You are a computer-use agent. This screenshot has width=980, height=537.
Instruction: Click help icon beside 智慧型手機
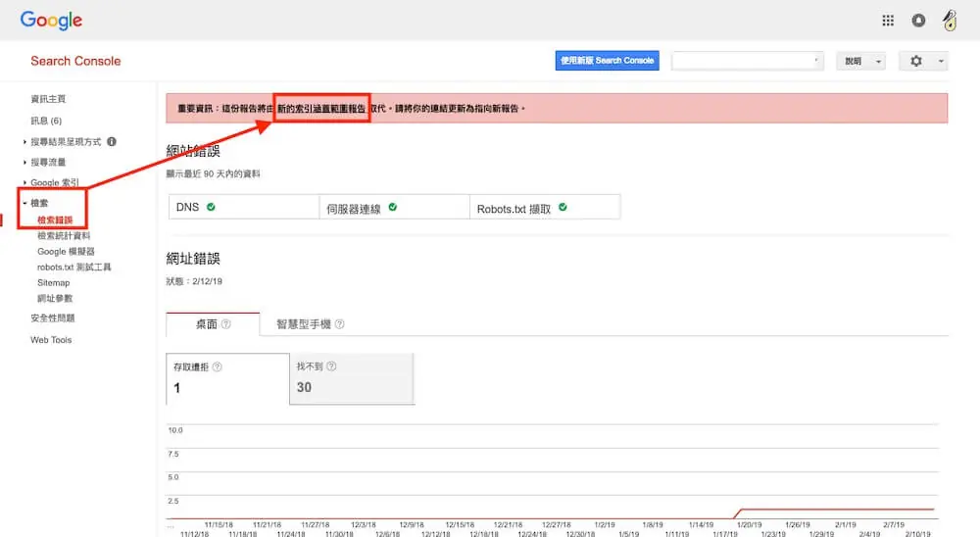339,323
